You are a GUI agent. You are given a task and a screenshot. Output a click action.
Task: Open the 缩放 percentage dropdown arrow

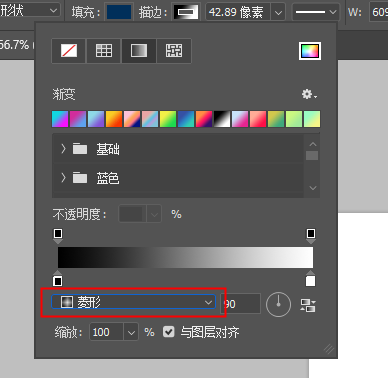pyautogui.click(x=131, y=332)
